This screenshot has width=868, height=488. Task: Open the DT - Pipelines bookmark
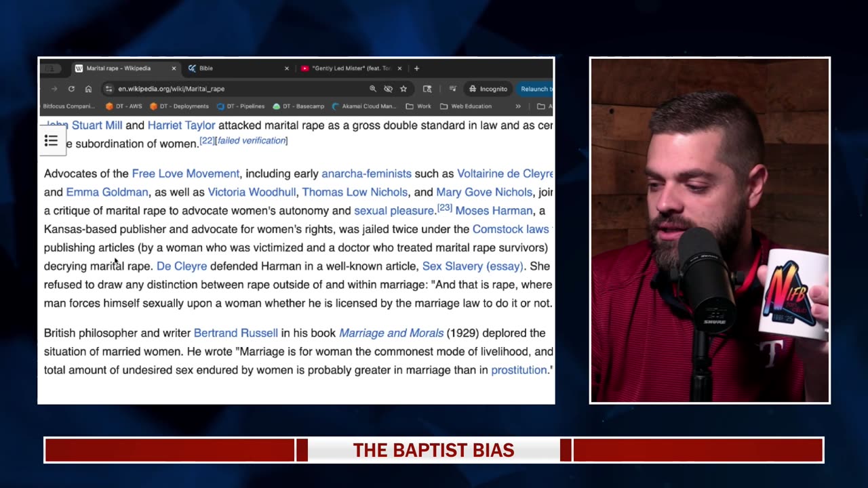[241, 106]
